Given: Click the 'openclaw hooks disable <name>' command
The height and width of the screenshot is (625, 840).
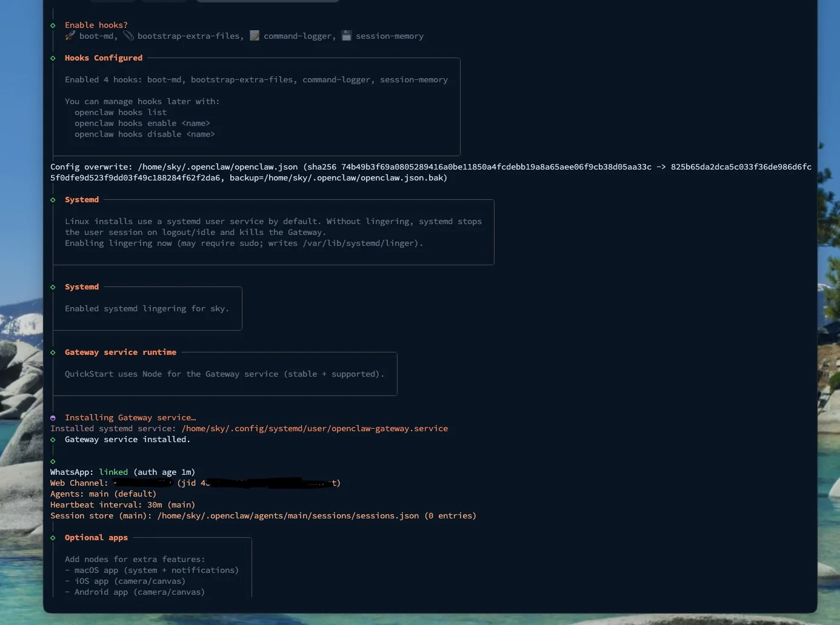Looking at the screenshot, I should (x=145, y=134).
